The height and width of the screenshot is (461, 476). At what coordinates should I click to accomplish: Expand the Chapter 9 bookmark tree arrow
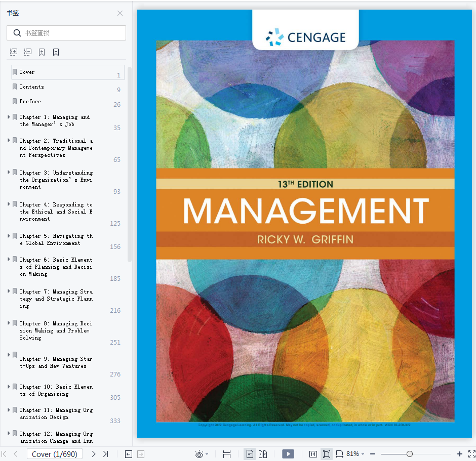[9, 355]
